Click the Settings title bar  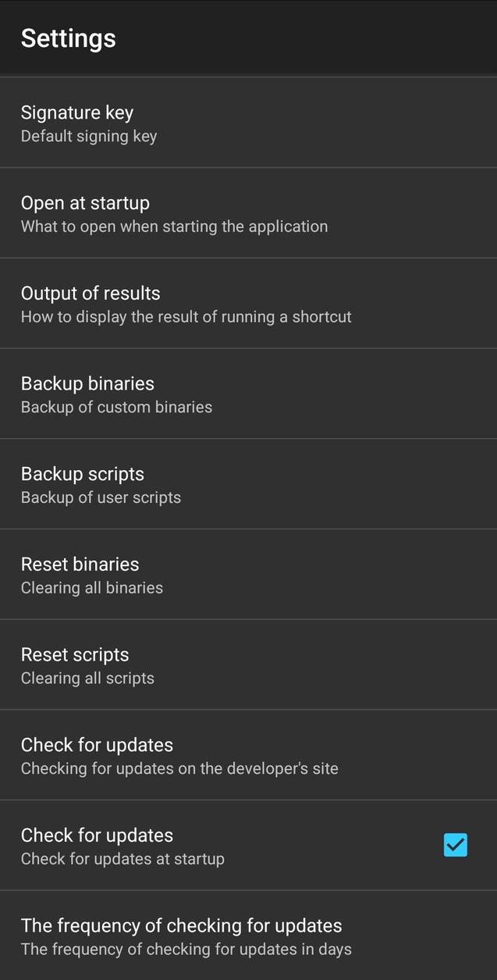point(68,37)
